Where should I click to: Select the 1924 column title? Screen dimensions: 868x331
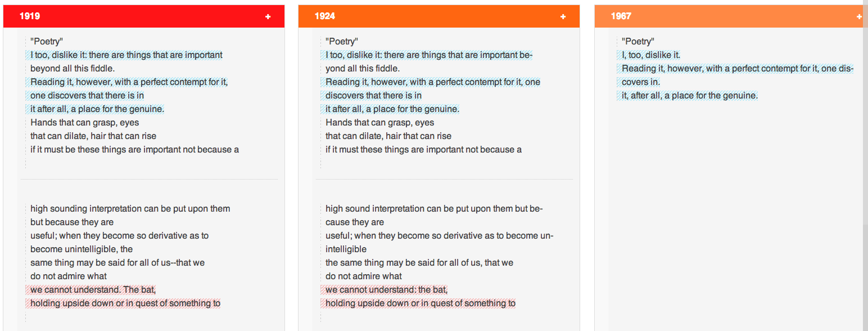(x=325, y=16)
